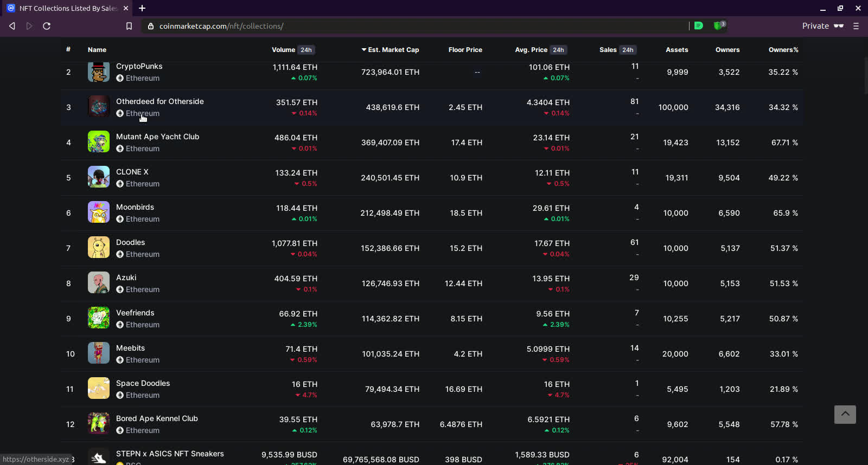
Task: Click Mutant Ape owners percentage 67.71 %
Action: coord(784,143)
